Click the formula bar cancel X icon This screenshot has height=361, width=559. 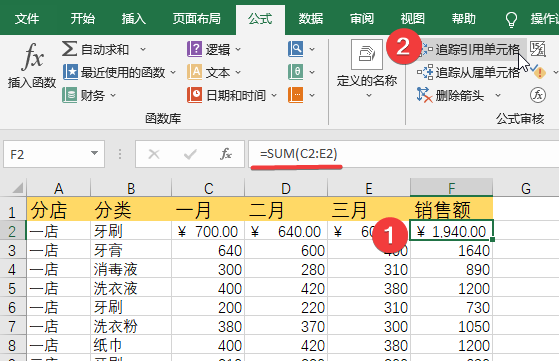click(154, 154)
